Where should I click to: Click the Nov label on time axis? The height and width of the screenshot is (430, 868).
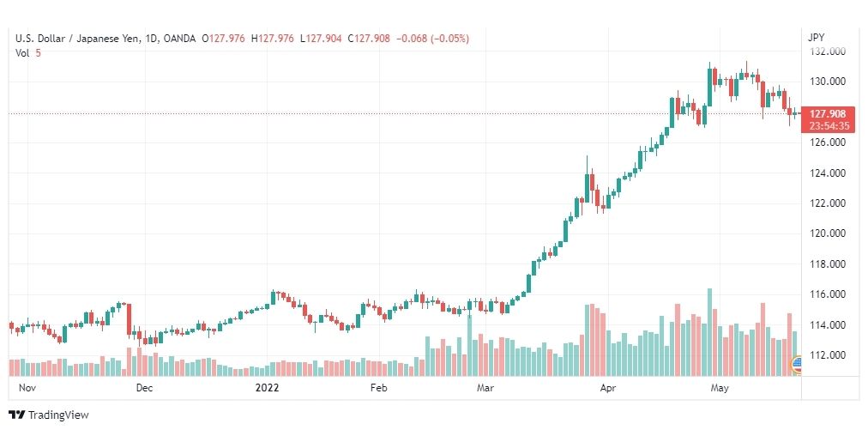(27, 388)
